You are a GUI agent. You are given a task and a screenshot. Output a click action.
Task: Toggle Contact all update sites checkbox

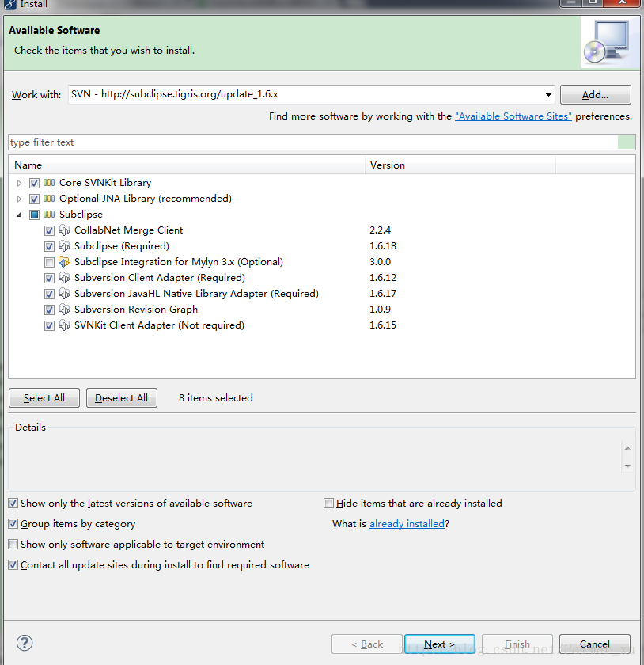(13, 565)
